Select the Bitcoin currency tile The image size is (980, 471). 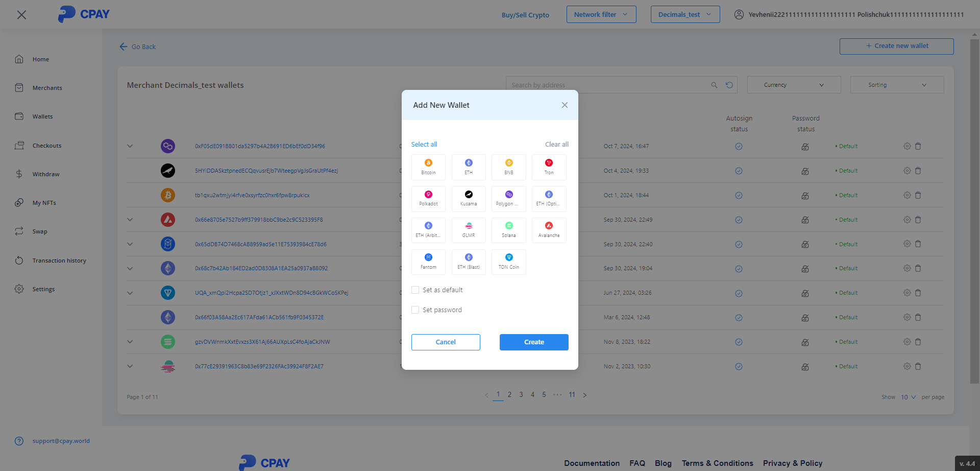tap(428, 167)
